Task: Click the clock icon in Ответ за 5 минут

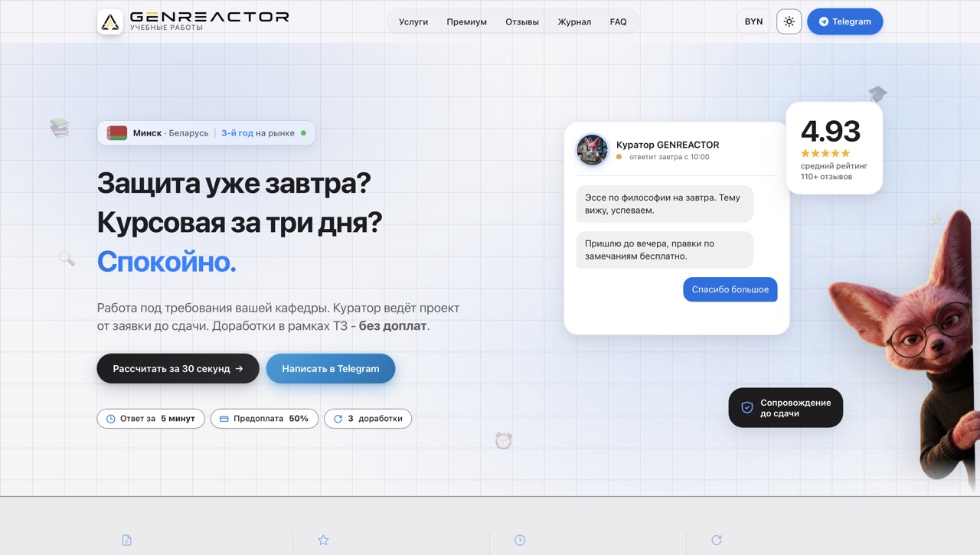Action: (x=111, y=419)
